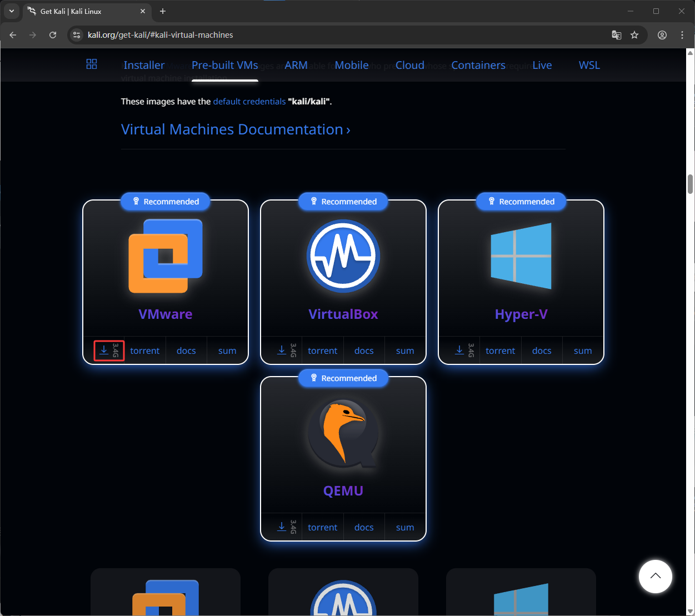The width and height of the screenshot is (695, 616).
Task: Reload the page
Action: pyautogui.click(x=53, y=35)
